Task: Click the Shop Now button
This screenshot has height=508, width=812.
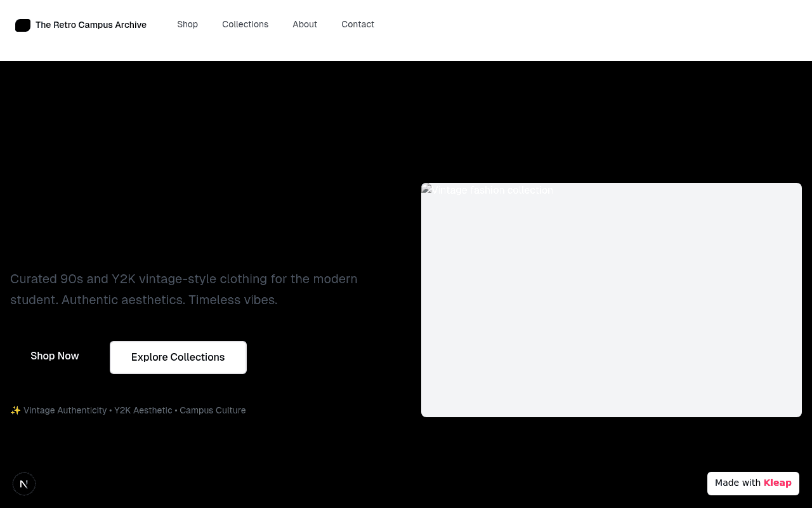Action: pos(55,356)
